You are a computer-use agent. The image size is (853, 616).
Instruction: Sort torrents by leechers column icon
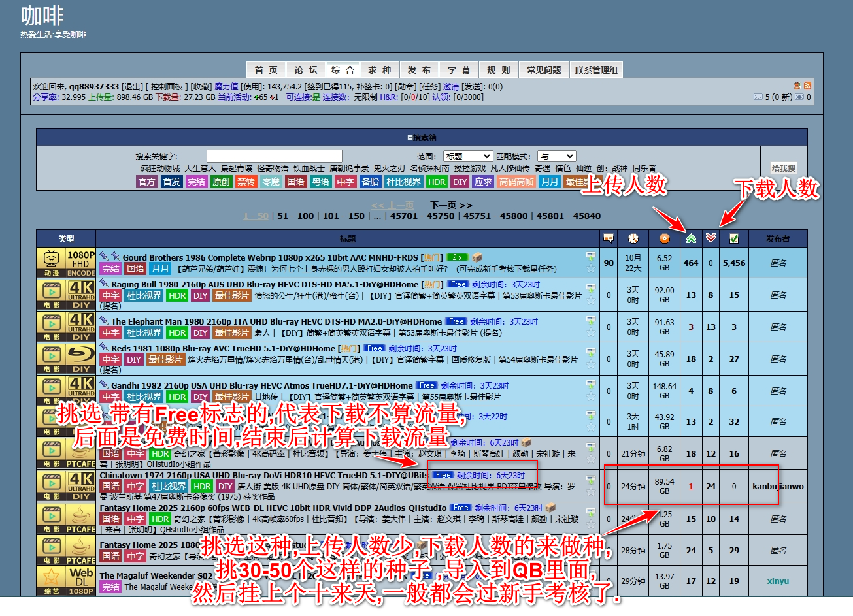pyautogui.click(x=711, y=238)
